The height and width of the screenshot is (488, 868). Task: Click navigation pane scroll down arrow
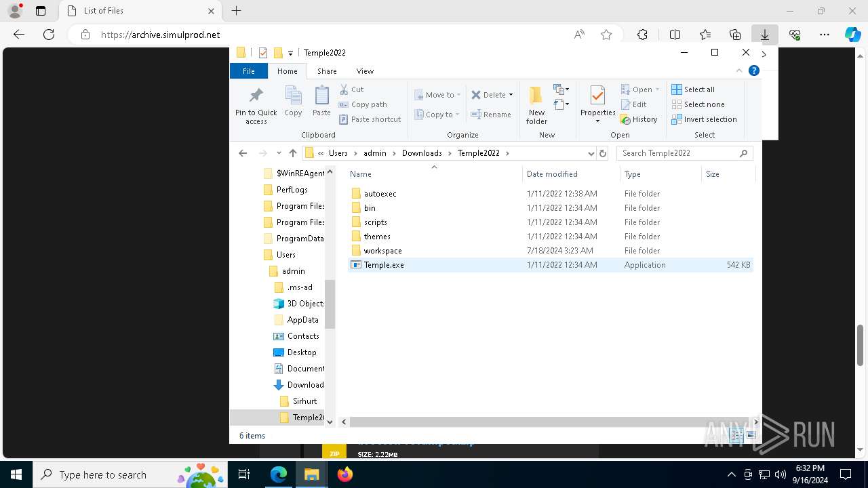[x=330, y=422]
